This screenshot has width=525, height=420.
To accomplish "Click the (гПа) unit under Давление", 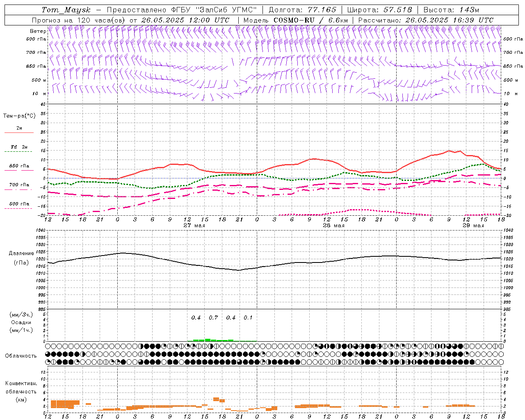I will coord(21,263).
